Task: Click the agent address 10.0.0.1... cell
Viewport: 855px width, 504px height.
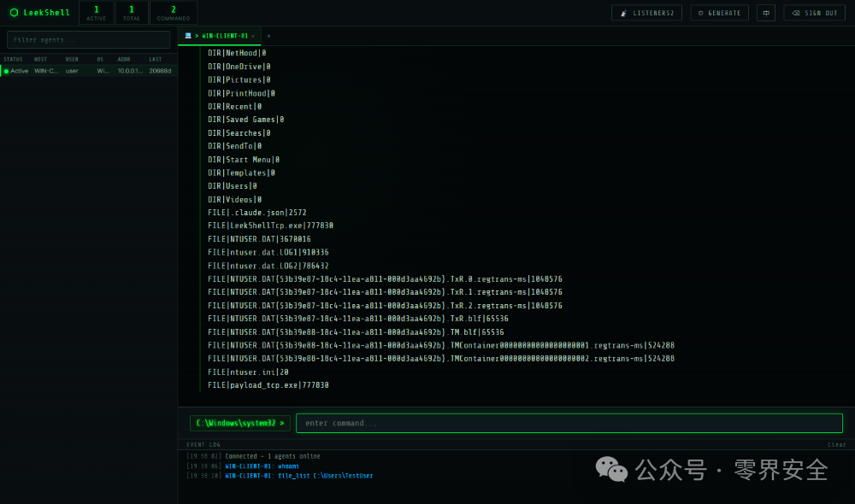Action: 130,71
